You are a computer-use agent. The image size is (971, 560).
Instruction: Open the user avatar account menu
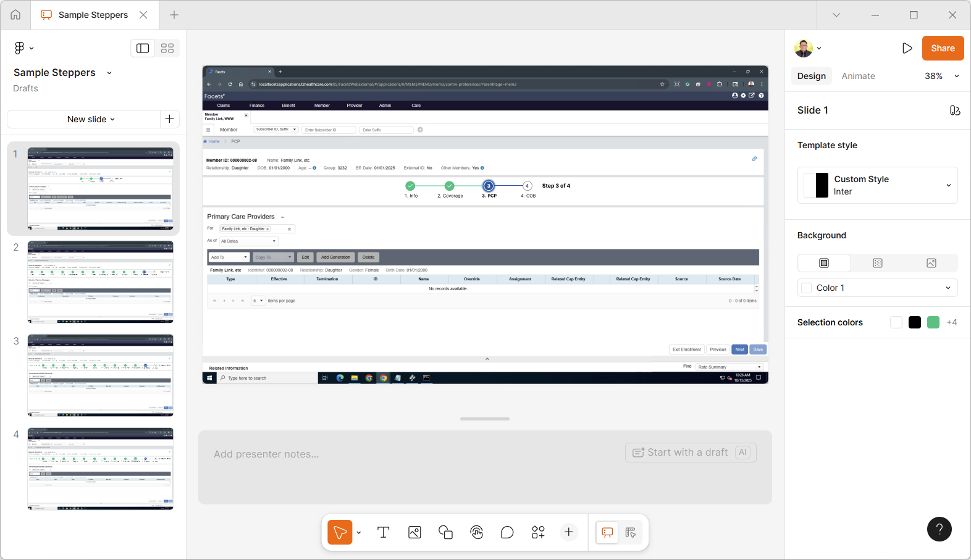pyautogui.click(x=808, y=48)
